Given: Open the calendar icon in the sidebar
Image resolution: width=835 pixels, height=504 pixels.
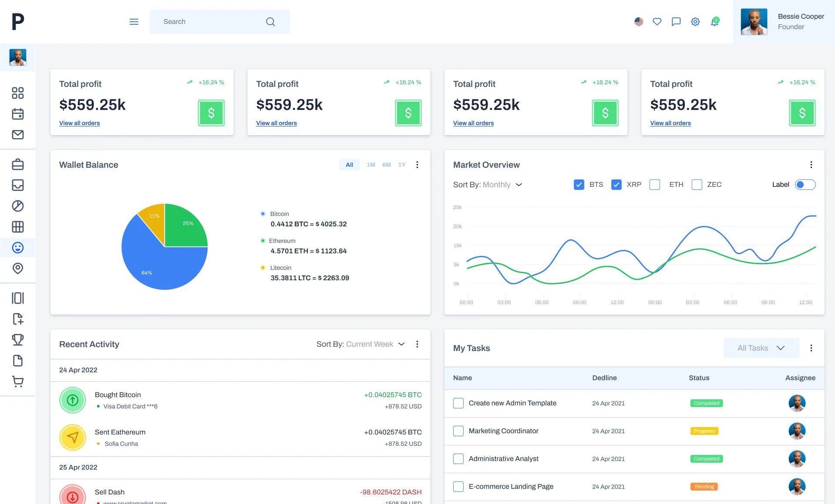Looking at the screenshot, I should [17, 114].
